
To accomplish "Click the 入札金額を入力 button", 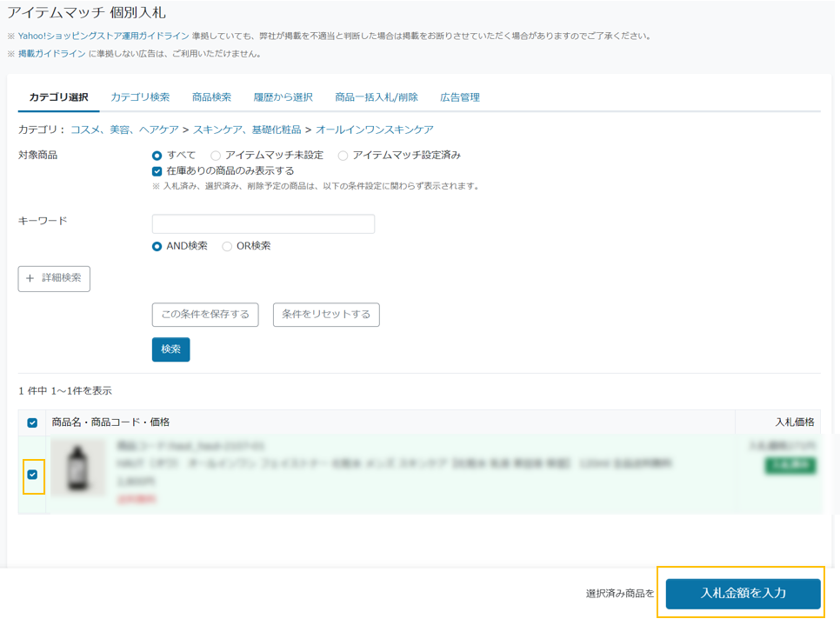I will click(743, 594).
